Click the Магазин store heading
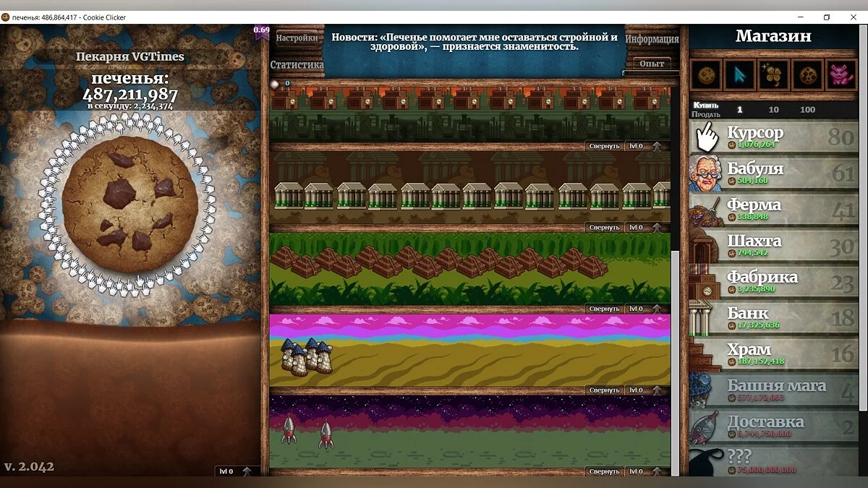The height and width of the screenshot is (488, 868). point(773,35)
